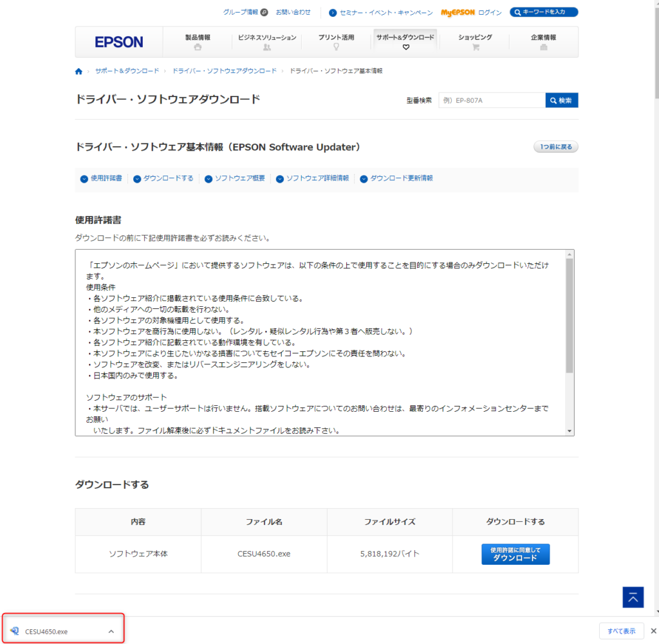Open the ショッピング menu

pyautogui.click(x=475, y=42)
